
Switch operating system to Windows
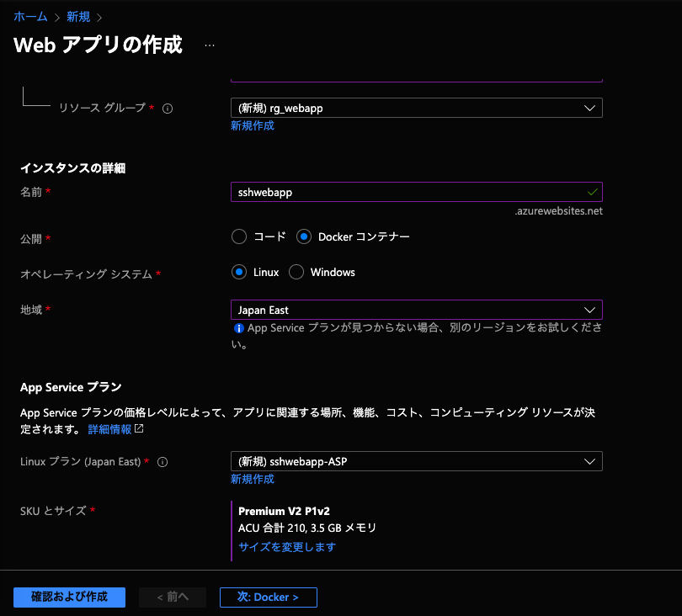tap(296, 272)
